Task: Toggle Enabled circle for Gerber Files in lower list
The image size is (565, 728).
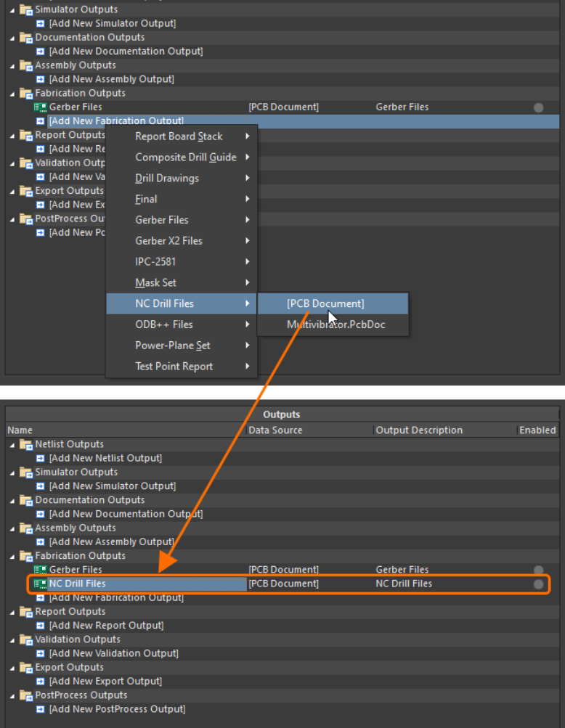Action: pos(538,570)
